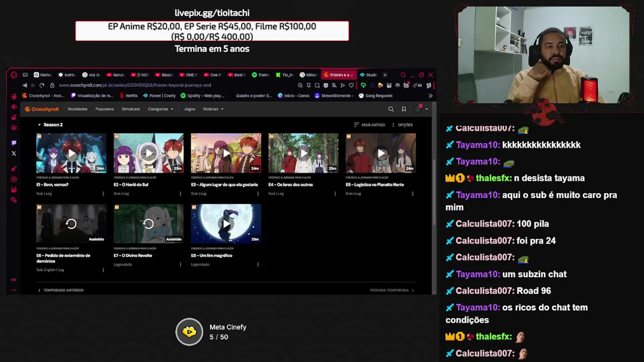The image size is (644, 362).
Task: Show hidden bookmarks with the overflow chevron
Action: point(430,96)
